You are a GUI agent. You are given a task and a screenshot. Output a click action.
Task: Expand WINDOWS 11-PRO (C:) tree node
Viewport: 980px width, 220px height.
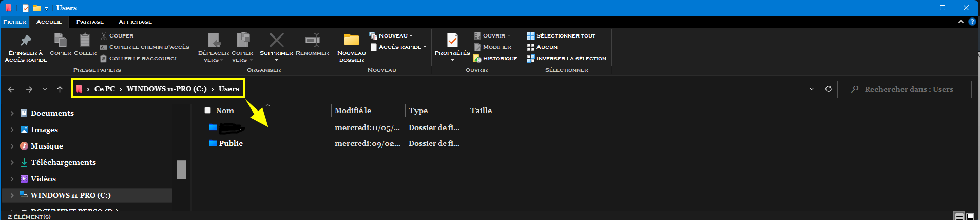pyautogui.click(x=12, y=195)
